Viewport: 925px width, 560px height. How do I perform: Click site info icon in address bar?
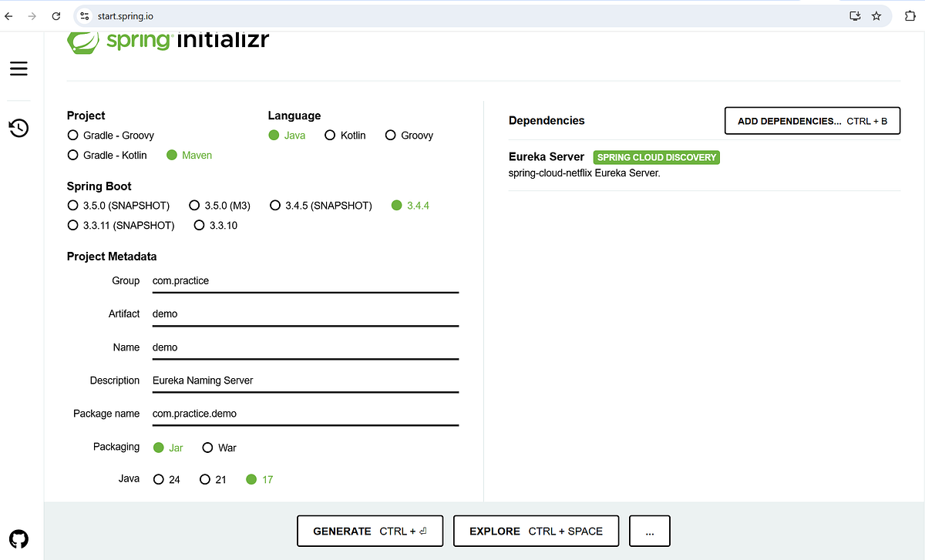(x=86, y=15)
